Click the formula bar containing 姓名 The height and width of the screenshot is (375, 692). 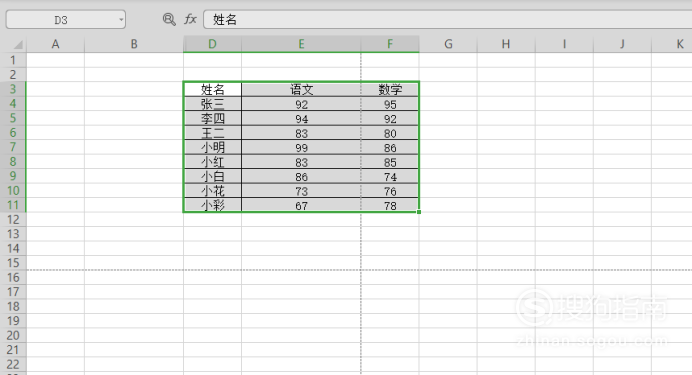tap(448, 20)
